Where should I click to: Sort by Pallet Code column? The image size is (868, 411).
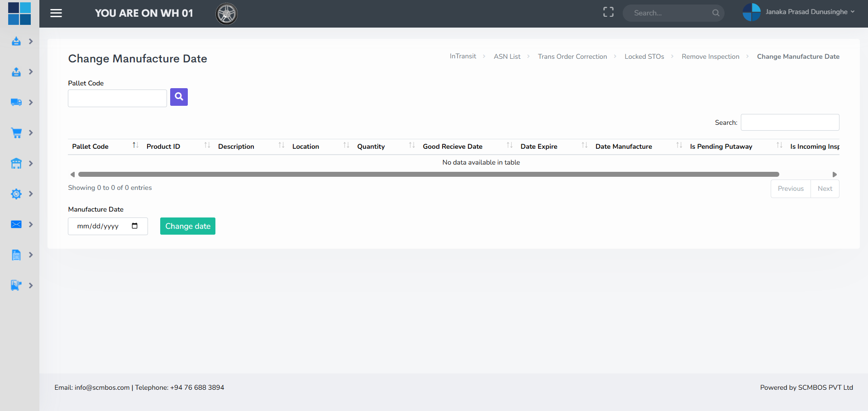[105, 146]
